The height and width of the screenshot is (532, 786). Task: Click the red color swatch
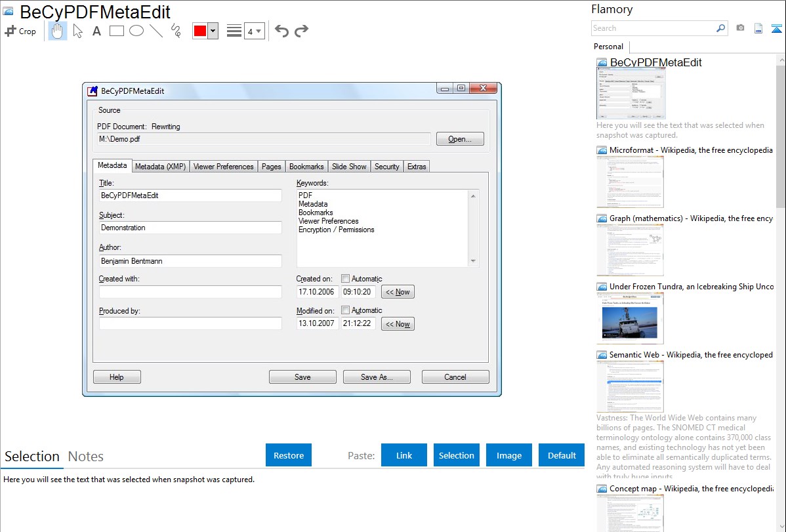point(200,31)
